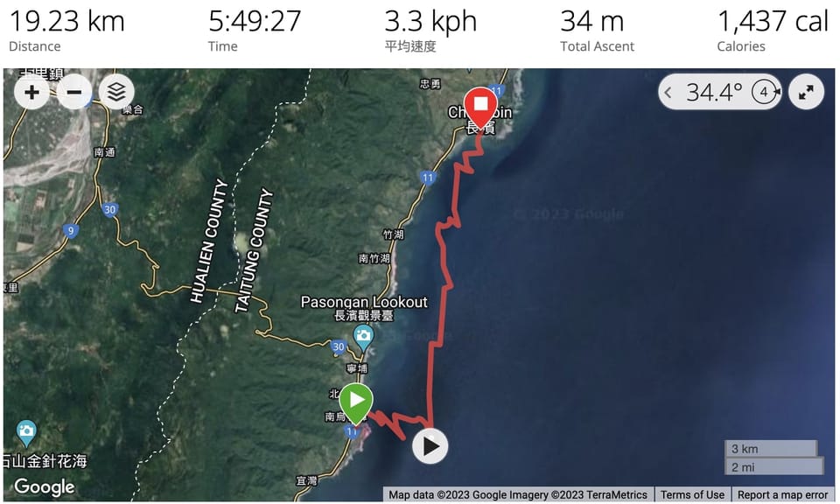840x504 pixels.
Task: Start route playback with play button
Action: pos(430,446)
